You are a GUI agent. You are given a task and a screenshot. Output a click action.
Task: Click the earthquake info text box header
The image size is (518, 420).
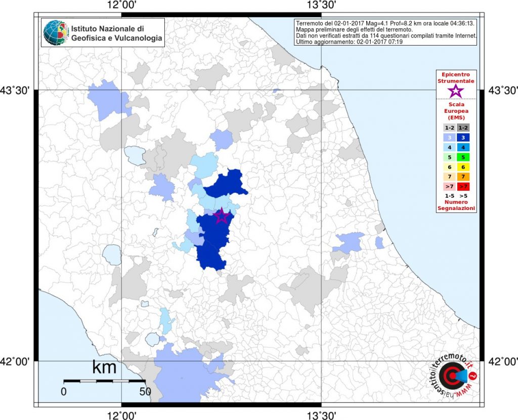(385, 23)
